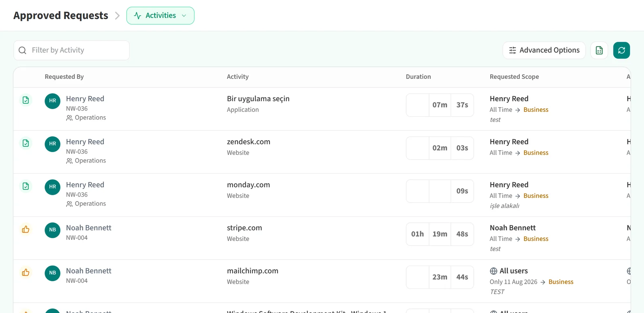Click the 23m 44s duration box

[440, 277]
